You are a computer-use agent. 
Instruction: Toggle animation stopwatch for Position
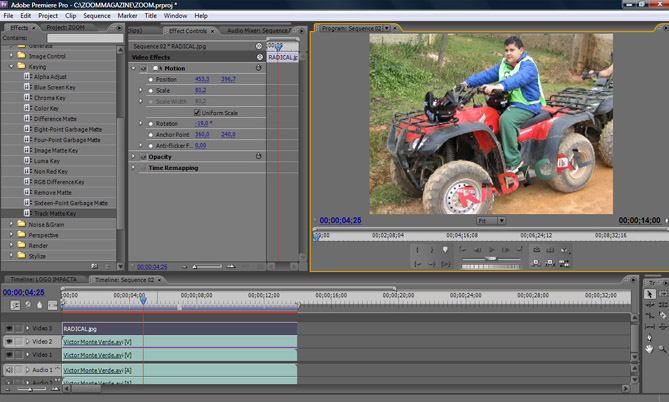[151, 79]
